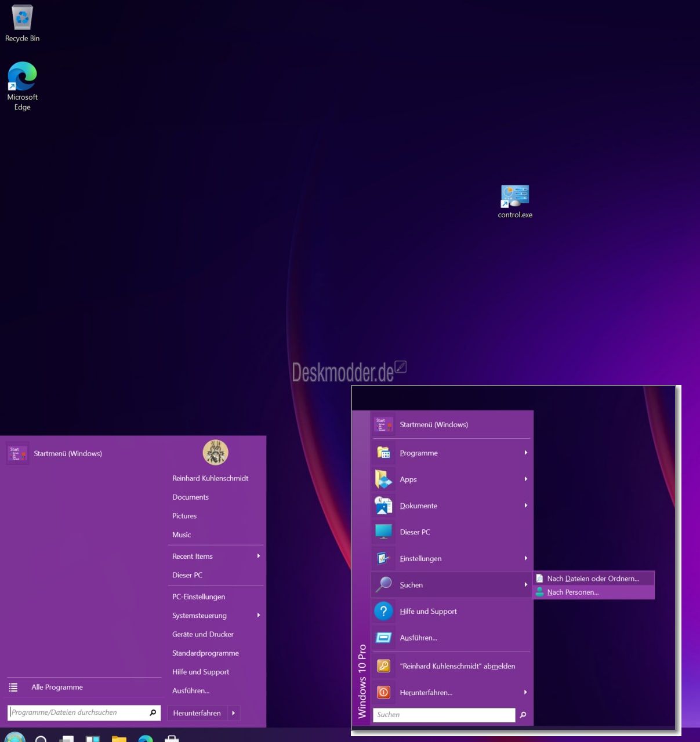Open Geräte und Drucker
This screenshot has width=700, height=742.
click(215, 634)
